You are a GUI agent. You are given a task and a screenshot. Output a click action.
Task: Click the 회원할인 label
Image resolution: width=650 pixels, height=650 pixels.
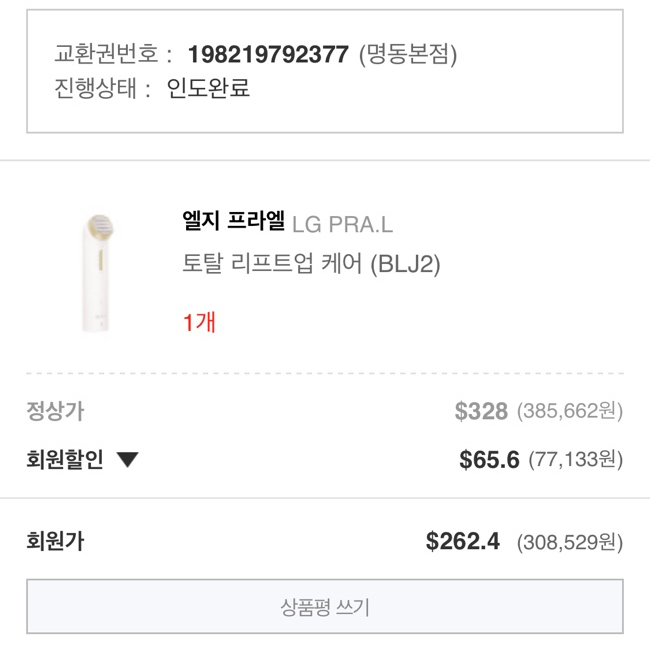65,460
